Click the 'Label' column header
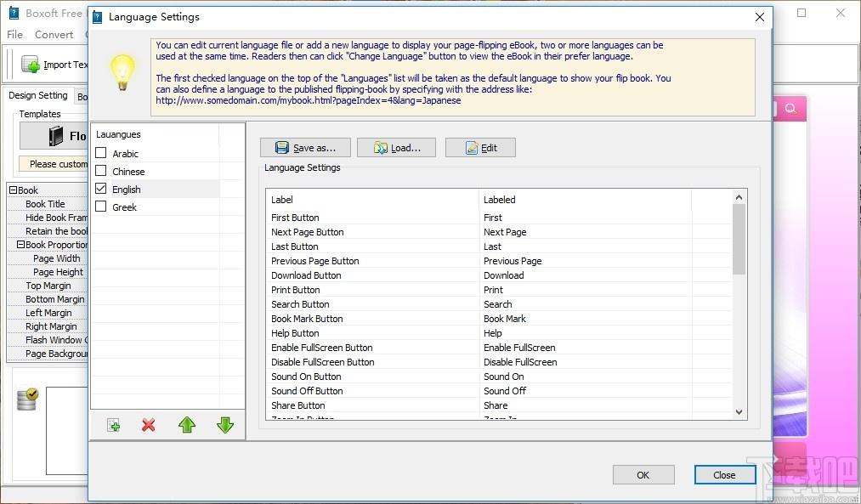 [x=373, y=200]
